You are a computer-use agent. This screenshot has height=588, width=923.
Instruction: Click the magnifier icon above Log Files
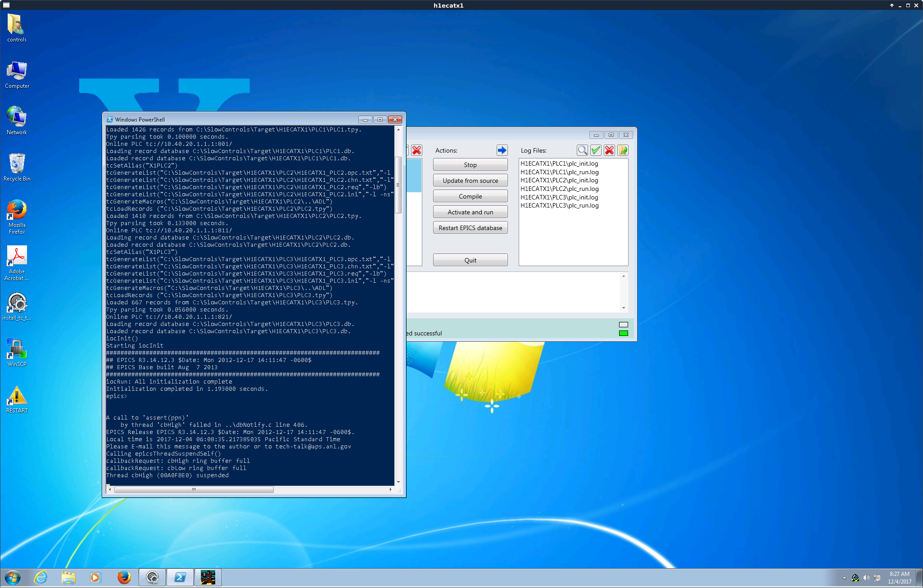[x=582, y=150]
